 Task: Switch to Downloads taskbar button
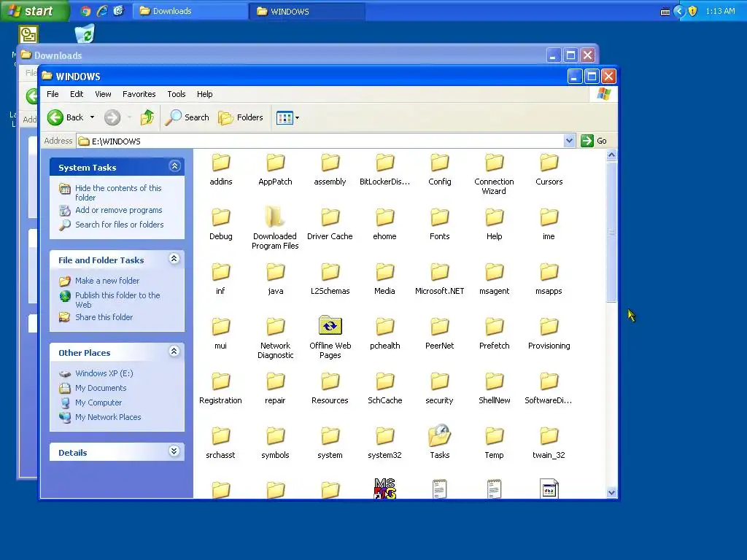(190, 11)
